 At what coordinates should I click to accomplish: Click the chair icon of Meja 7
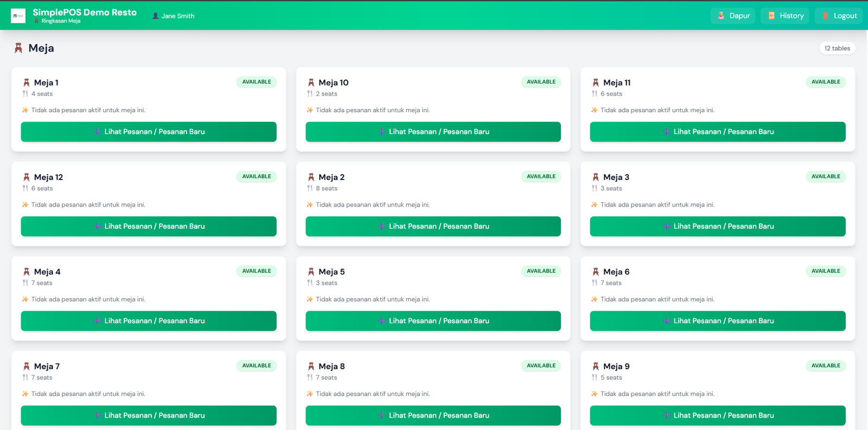coord(26,366)
